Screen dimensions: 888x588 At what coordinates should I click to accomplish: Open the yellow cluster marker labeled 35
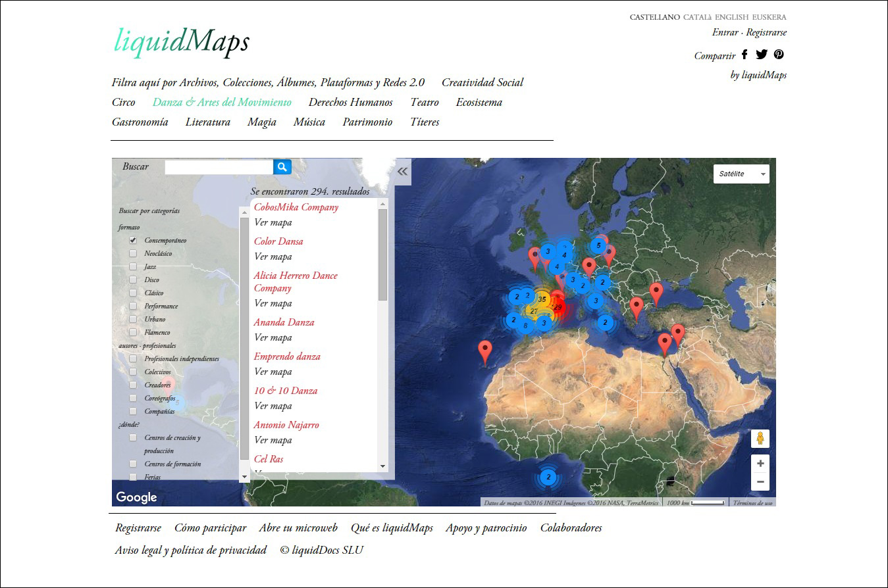[542, 299]
